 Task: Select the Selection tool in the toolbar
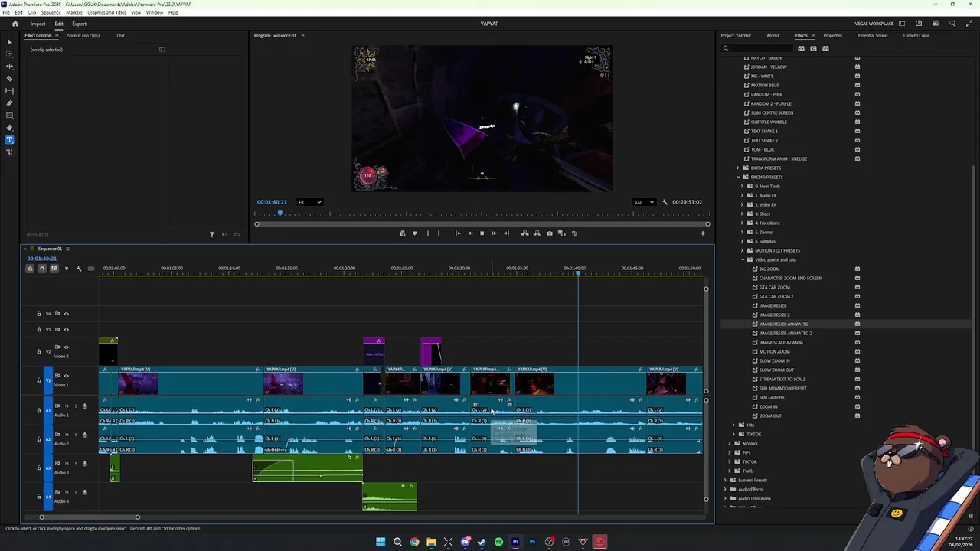(x=9, y=41)
